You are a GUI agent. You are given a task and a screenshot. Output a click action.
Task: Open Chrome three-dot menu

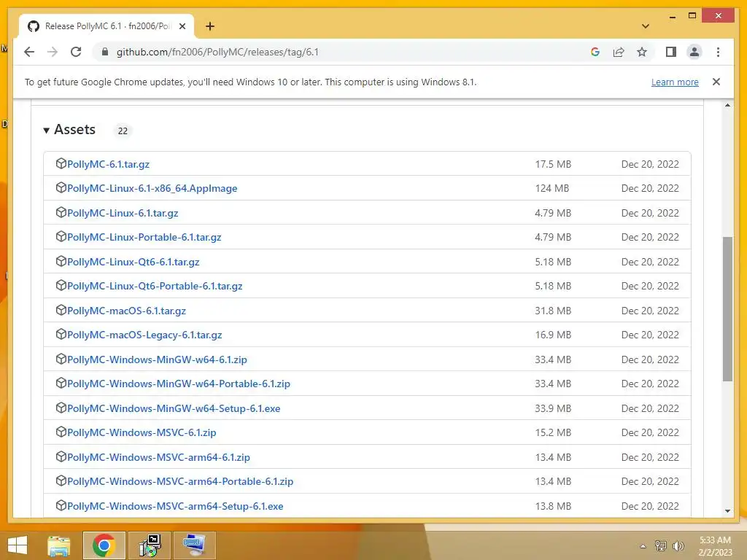click(718, 52)
